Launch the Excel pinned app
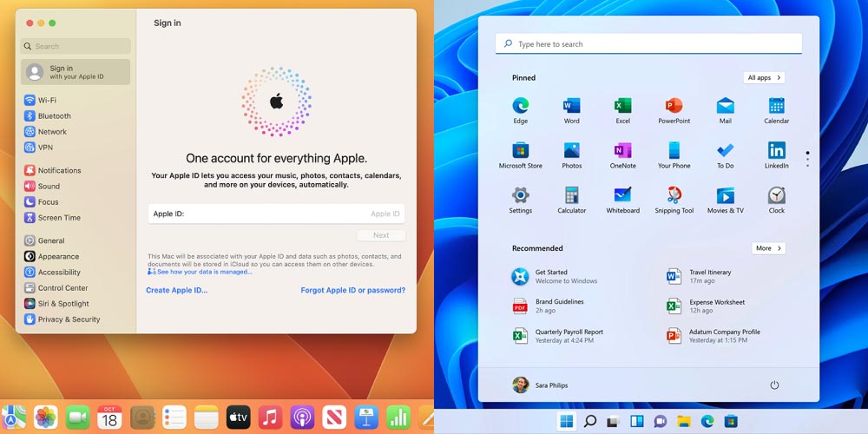 [622, 106]
